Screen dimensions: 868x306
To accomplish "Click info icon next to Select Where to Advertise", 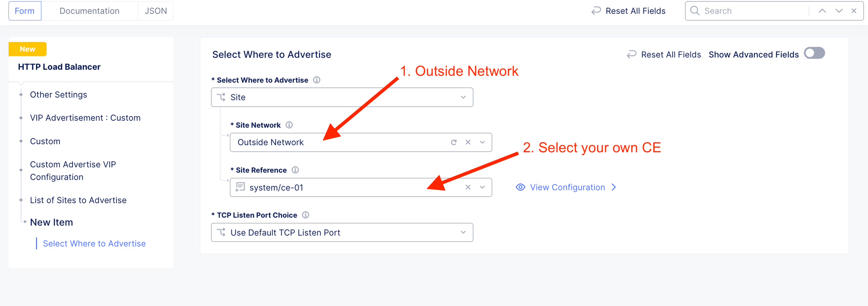I will coord(317,80).
